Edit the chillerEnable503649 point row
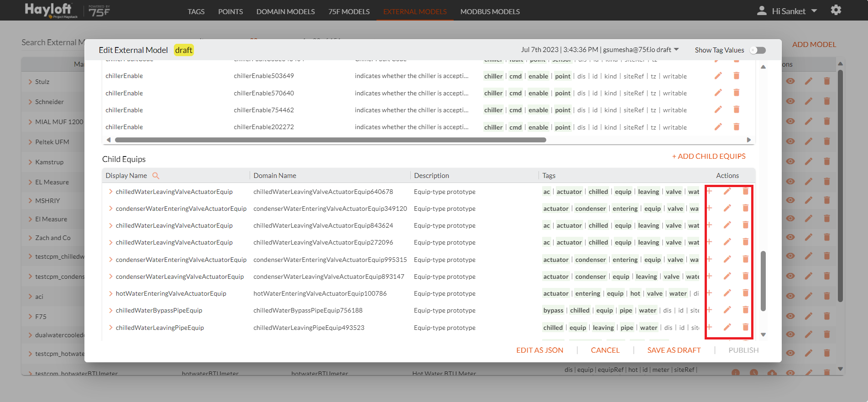This screenshot has width=868, height=402. [x=718, y=76]
